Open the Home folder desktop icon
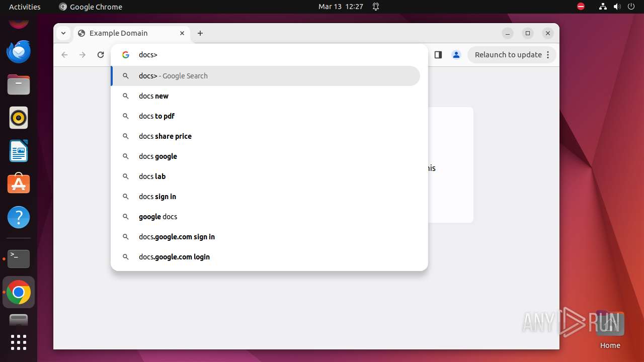The width and height of the screenshot is (644, 362). click(610, 329)
